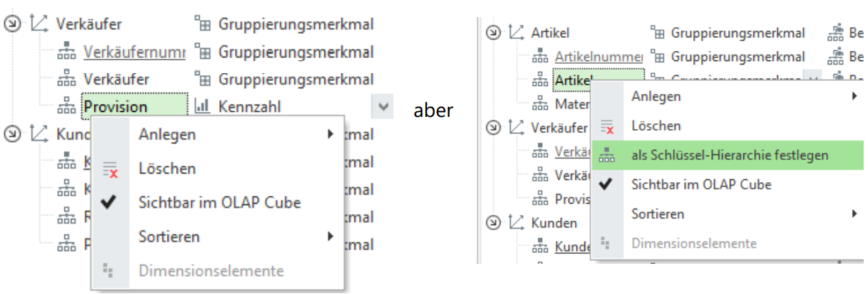Click the key-hierarchy icon in Artikel's context menu
The width and height of the screenshot is (868, 294).
(606, 154)
